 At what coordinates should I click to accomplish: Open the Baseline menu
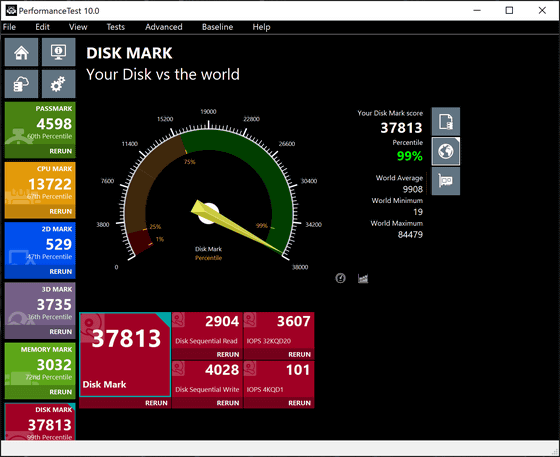pyautogui.click(x=218, y=27)
